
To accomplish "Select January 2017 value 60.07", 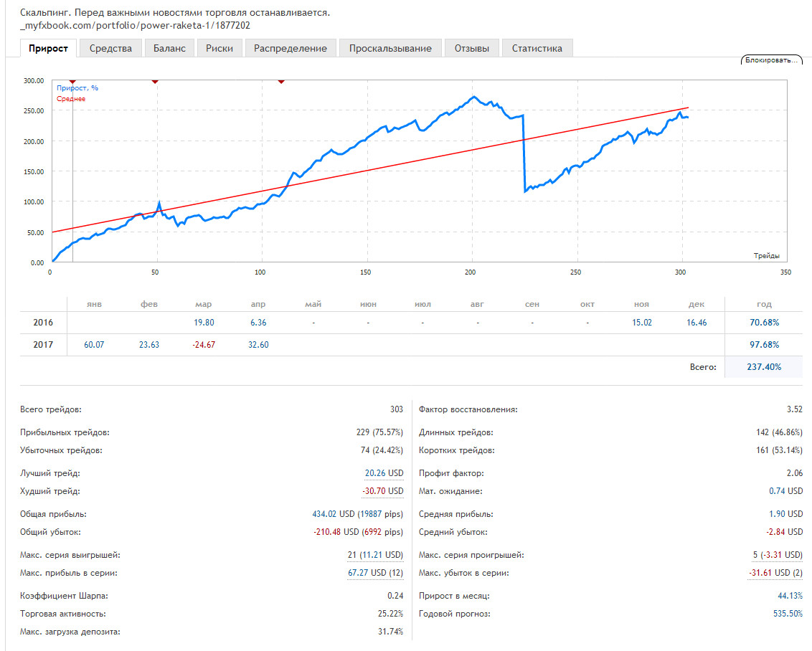I will pyautogui.click(x=94, y=345).
